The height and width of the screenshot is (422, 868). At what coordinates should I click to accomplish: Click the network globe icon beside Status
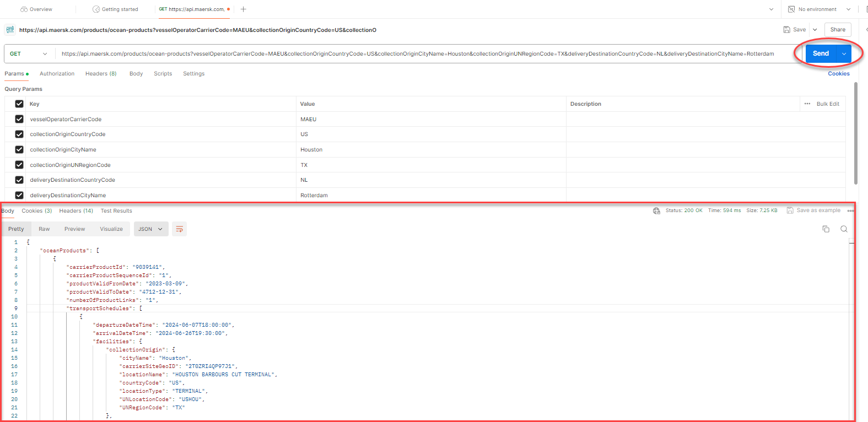tap(656, 210)
